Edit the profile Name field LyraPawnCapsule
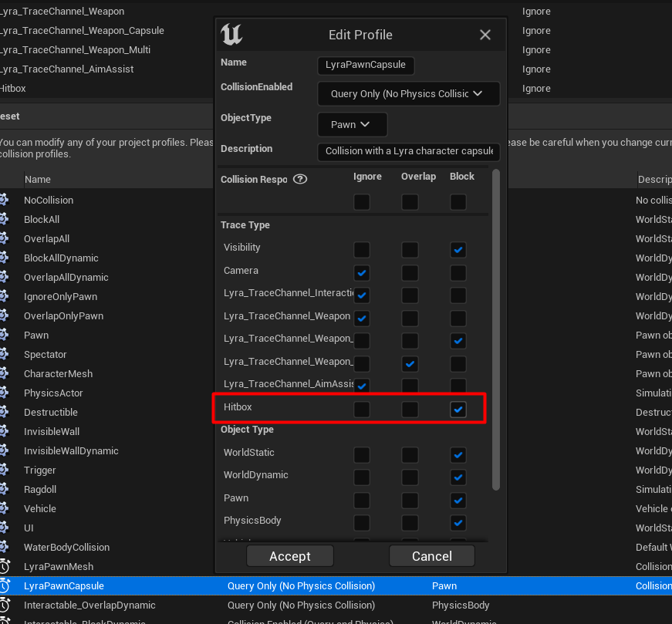672x624 pixels. [366, 65]
